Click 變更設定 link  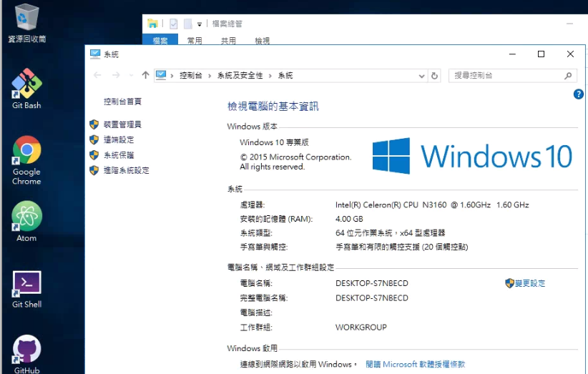point(530,283)
